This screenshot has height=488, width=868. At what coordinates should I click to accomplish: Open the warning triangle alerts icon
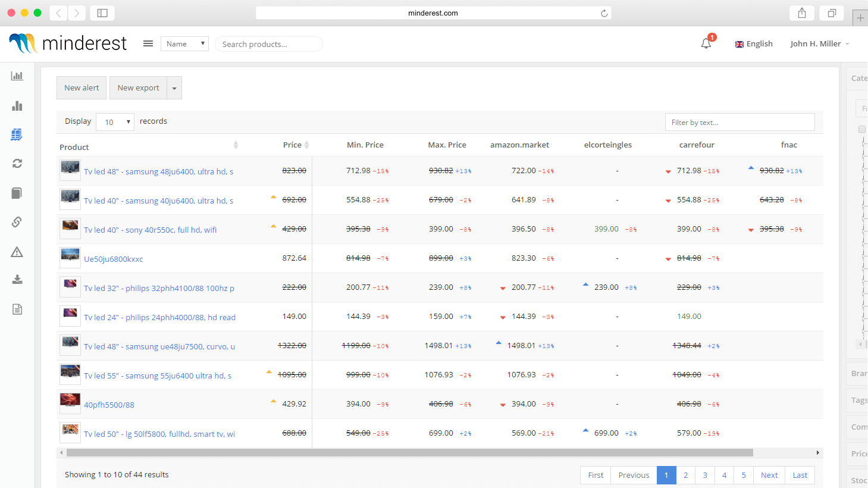tap(17, 252)
